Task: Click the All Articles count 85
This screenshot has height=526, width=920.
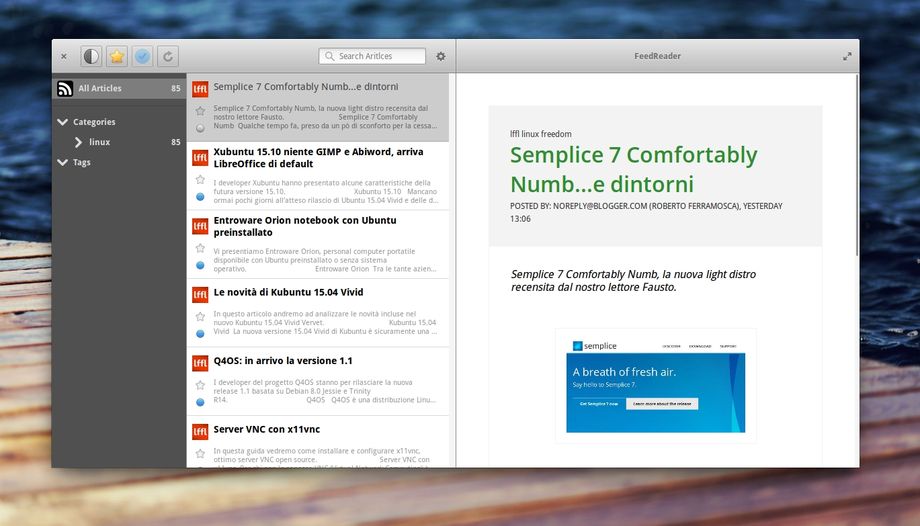Action: pos(176,88)
